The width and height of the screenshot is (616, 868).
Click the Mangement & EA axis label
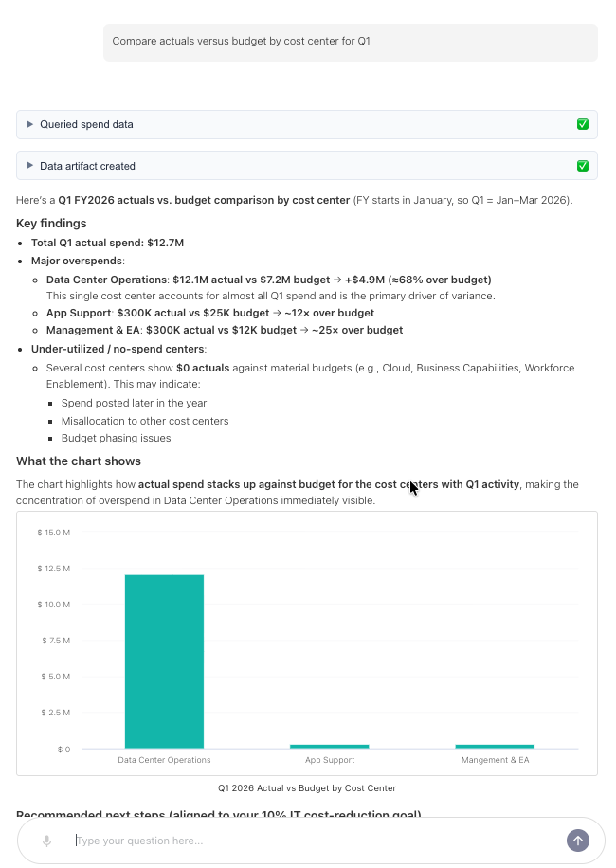click(x=496, y=760)
